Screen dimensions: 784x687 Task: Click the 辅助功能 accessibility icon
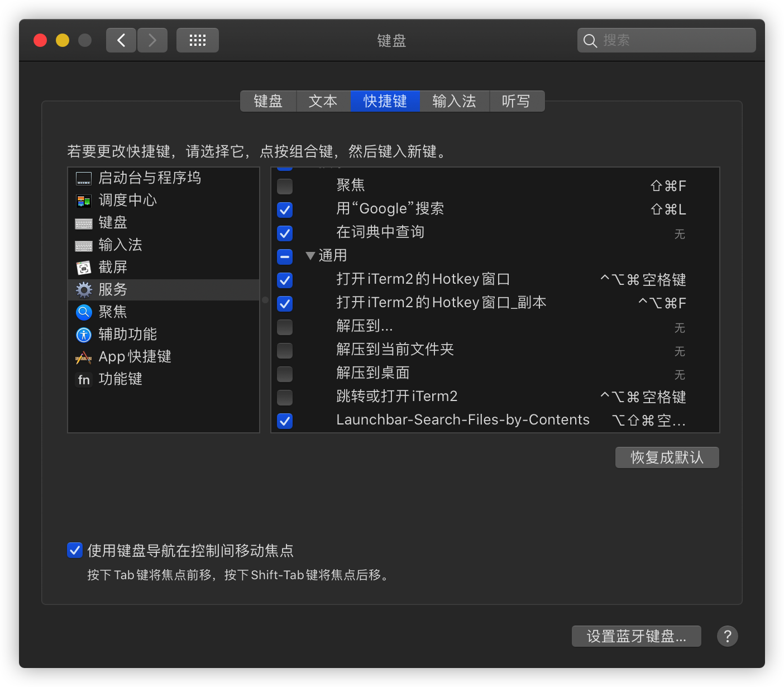pyautogui.click(x=83, y=335)
